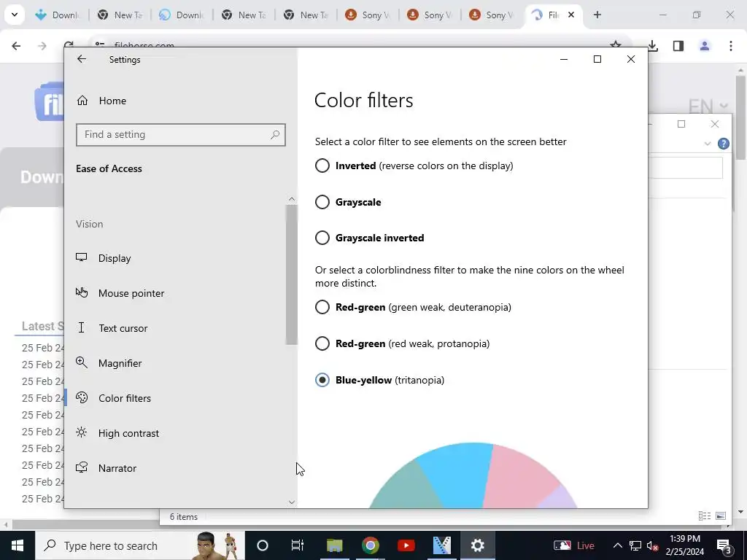Screen dimensions: 747x560
Task: Open Task View in the taskbar
Action: 298,545
